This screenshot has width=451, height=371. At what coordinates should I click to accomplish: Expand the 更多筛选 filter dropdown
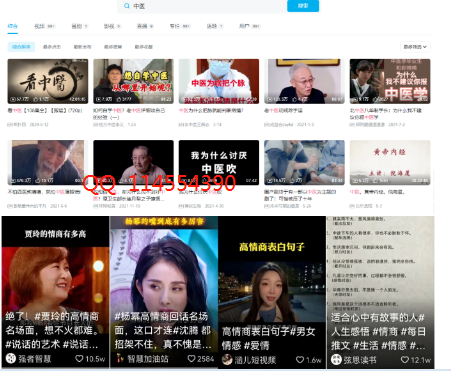click(415, 47)
